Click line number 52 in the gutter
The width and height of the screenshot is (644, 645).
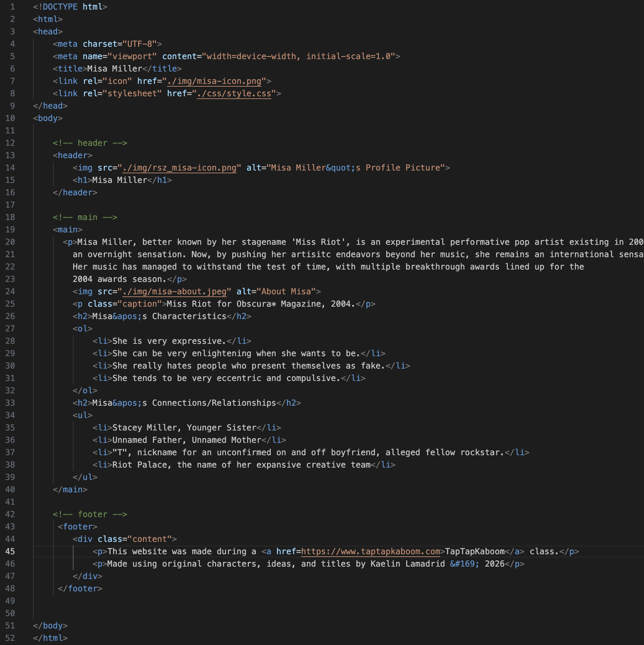point(10,638)
